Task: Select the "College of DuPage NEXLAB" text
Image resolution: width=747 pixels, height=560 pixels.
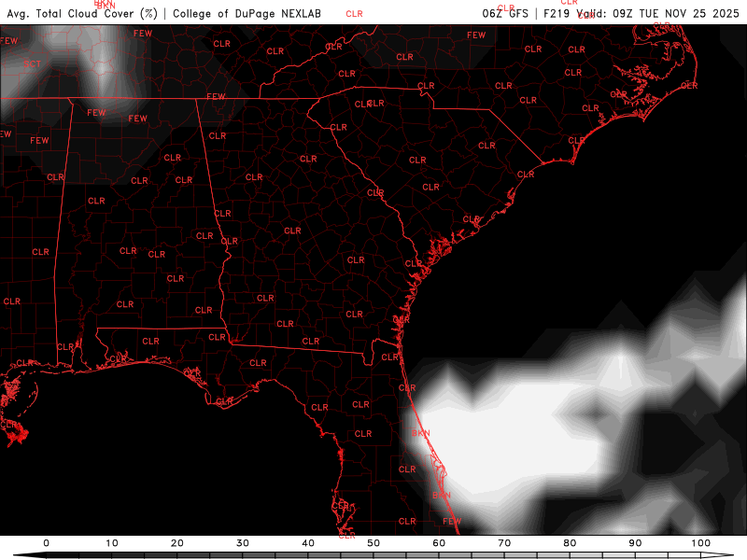Action: click(x=247, y=14)
